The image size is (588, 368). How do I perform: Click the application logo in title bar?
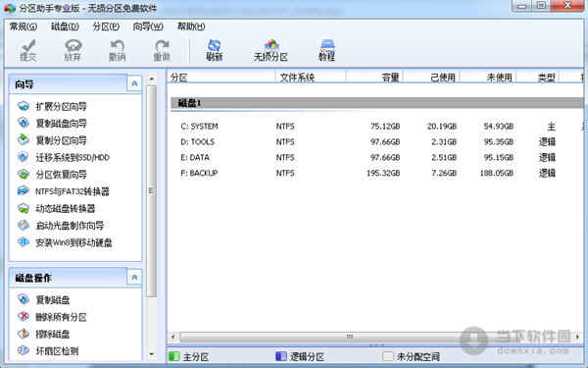(10, 8)
